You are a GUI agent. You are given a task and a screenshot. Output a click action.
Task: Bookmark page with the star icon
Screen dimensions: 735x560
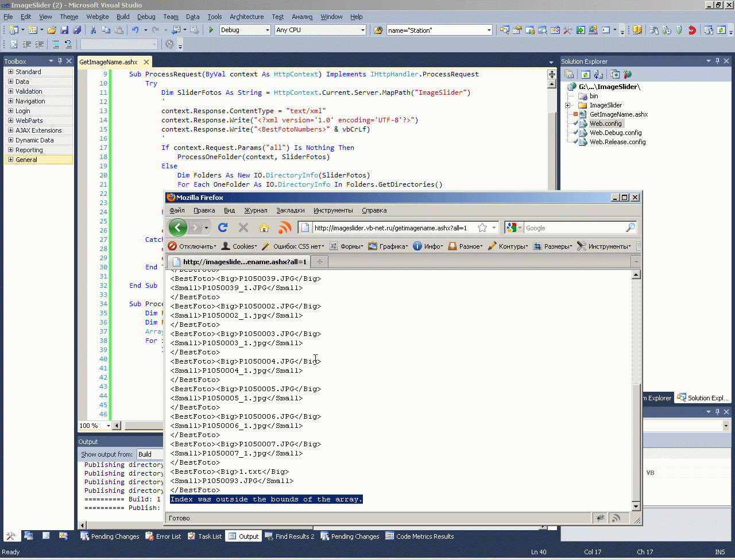click(482, 228)
